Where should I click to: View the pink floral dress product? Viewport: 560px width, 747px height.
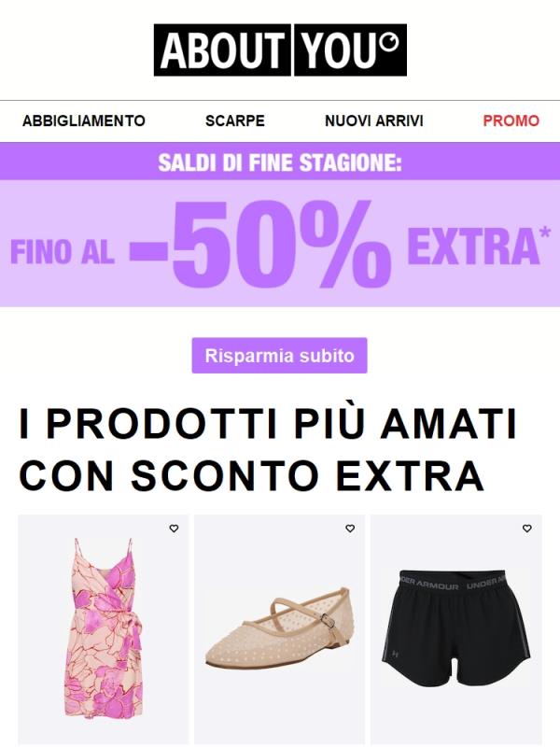click(x=104, y=628)
